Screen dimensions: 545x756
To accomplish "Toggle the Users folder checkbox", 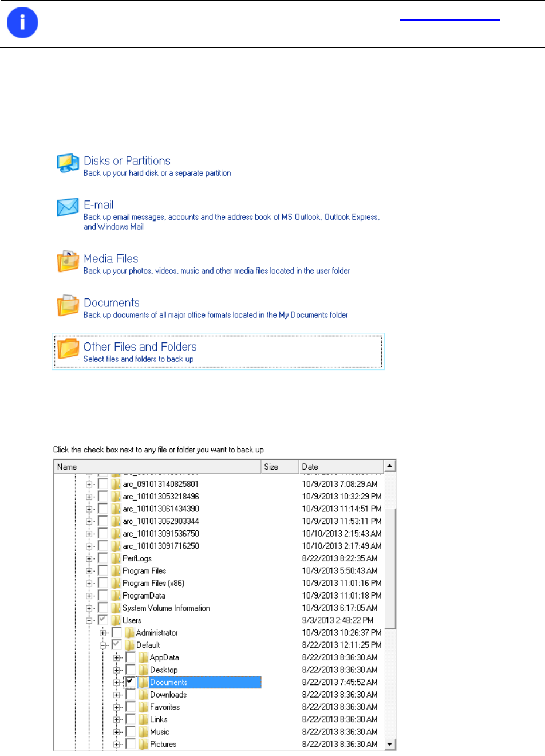I will [103, 620].
